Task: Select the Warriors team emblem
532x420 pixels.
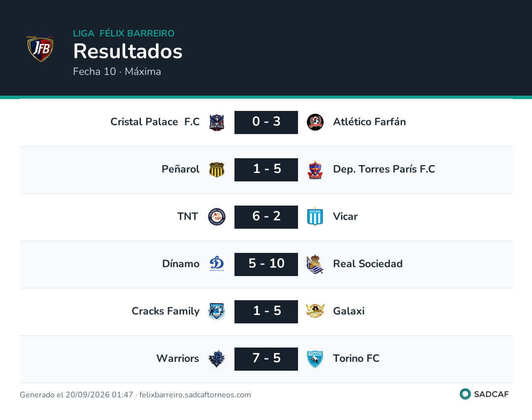Action: (x=217, y=359)
